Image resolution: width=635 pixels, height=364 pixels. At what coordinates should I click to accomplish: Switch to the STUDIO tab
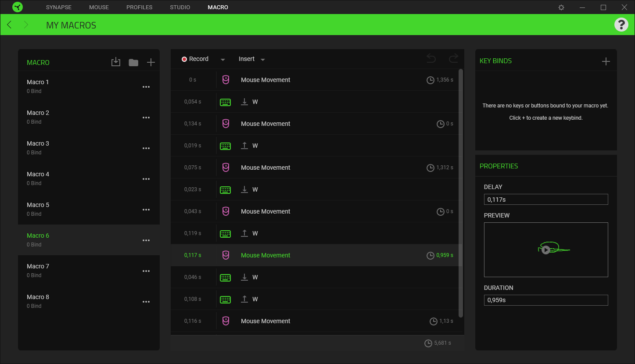pyautogui.click(x=180, y=7)
